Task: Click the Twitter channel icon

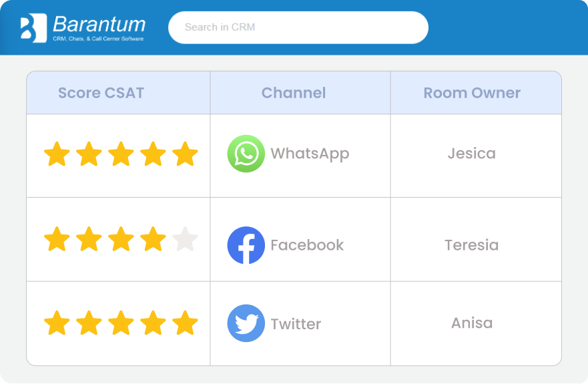Action: 246,323
